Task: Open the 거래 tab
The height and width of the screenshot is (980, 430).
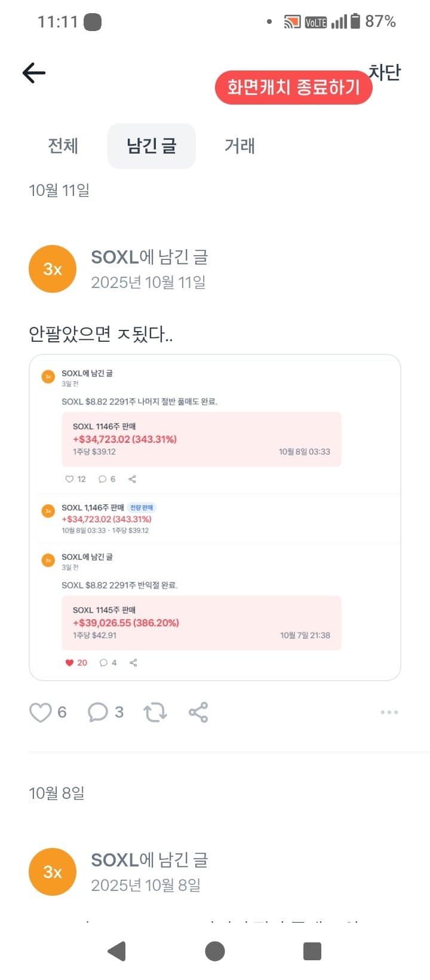Action: (x=239, y=146)
